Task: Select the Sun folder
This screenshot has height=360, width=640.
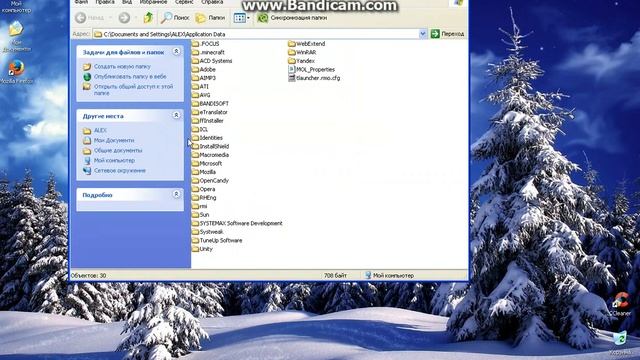Action: (x=200, y=215)
